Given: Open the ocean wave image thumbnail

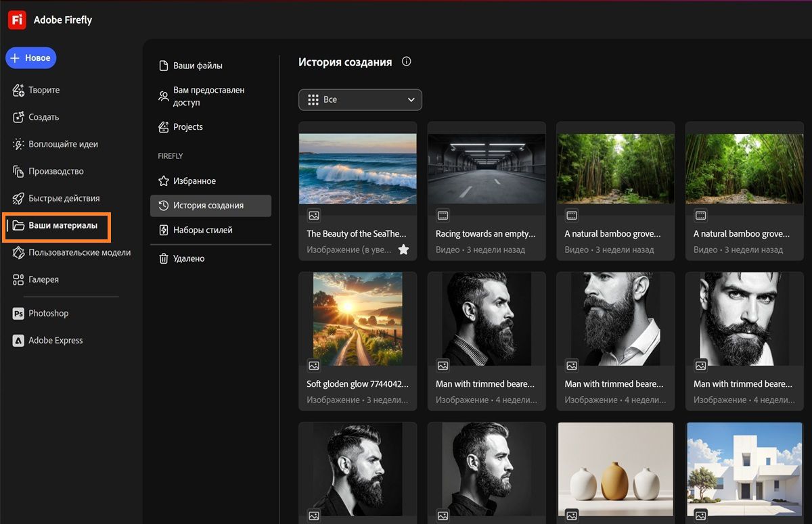Looking at the screenshot, I should 357,168.
